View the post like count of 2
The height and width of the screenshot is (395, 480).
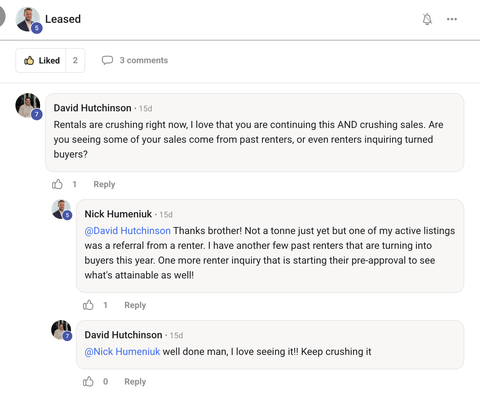75,60
